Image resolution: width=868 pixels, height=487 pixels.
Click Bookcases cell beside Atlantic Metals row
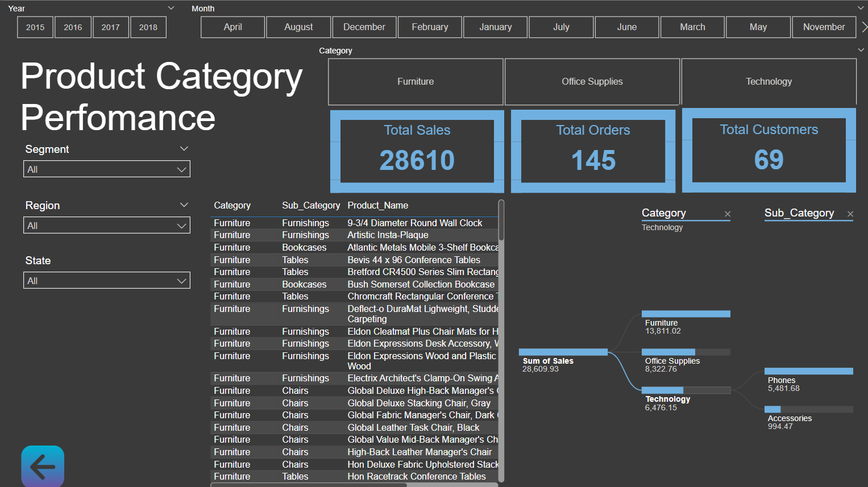pos(304,247)
